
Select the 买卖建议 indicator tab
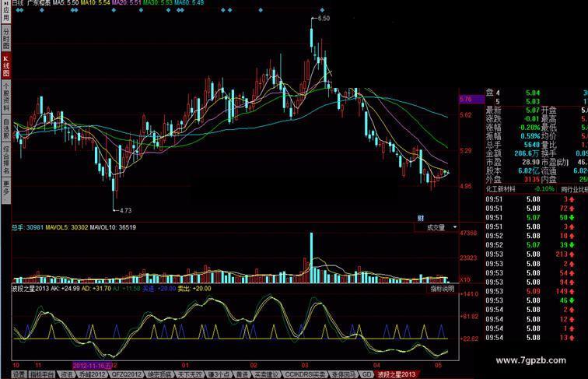click(x=266, y=374)
